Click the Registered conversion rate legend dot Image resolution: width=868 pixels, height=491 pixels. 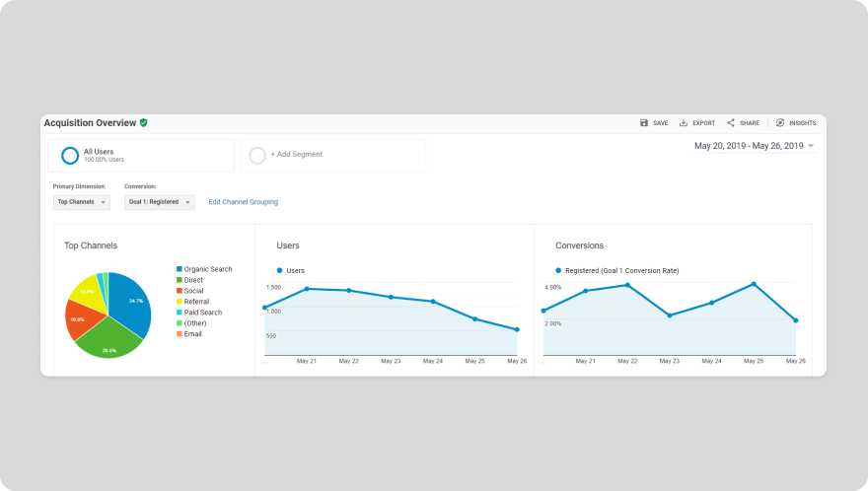point(558,270)
